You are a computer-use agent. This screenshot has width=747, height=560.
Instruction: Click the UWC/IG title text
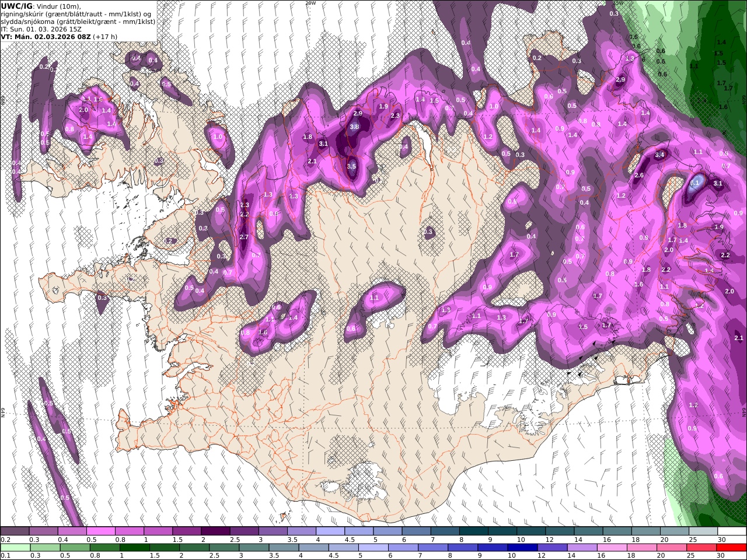click(x=16, y=6)
